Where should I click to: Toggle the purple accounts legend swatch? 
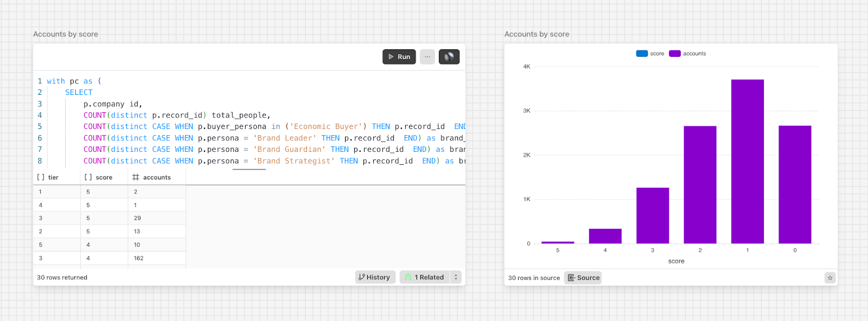point(675,54)
